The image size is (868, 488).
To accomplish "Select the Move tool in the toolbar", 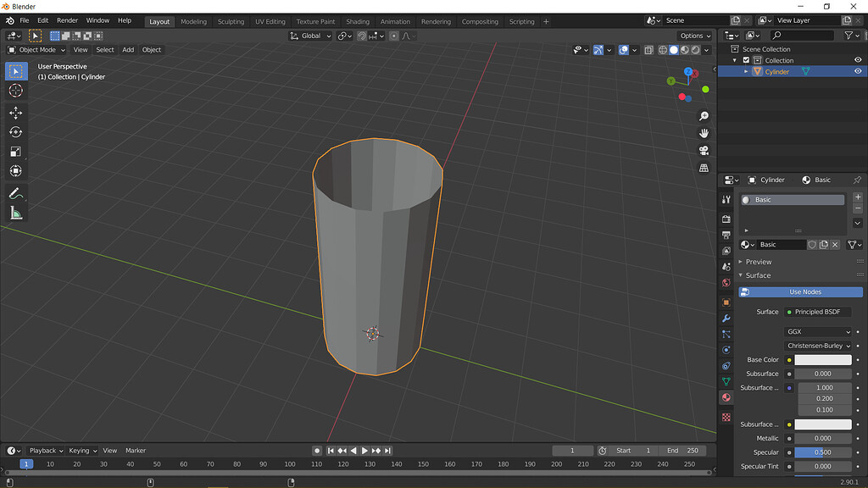I will click(16, 111).
